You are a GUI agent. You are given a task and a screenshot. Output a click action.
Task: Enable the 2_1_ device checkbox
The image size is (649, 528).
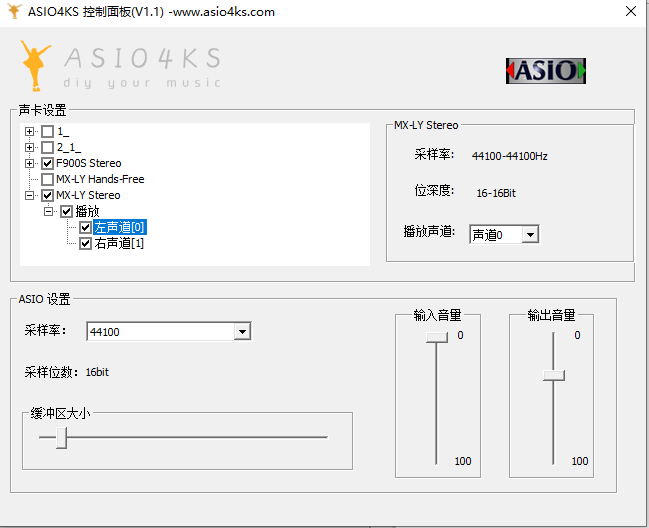tap(48, 147)
